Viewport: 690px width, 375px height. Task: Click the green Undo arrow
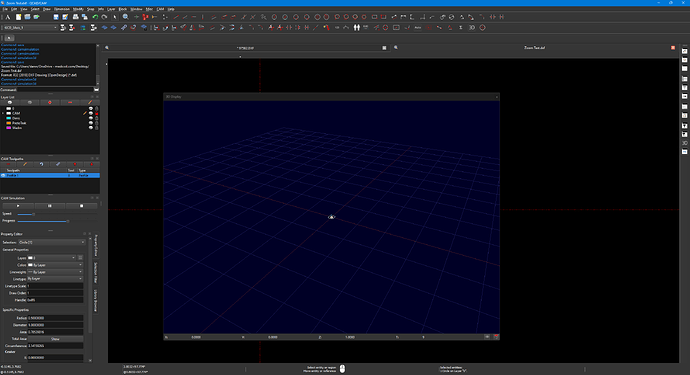tap(95, 17)
